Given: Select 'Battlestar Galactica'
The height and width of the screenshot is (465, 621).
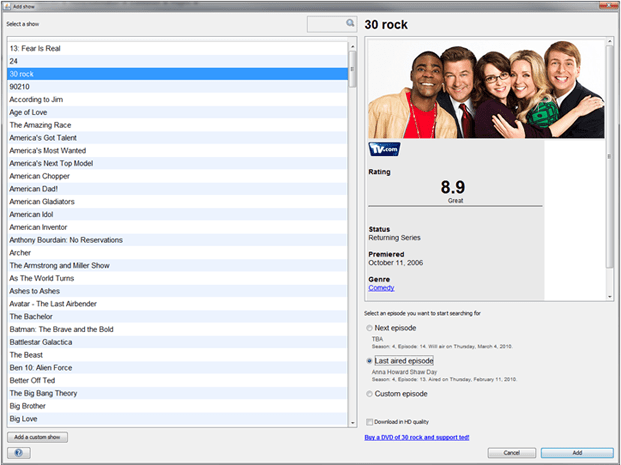Looking at the screenshot, I should (177, 342).
